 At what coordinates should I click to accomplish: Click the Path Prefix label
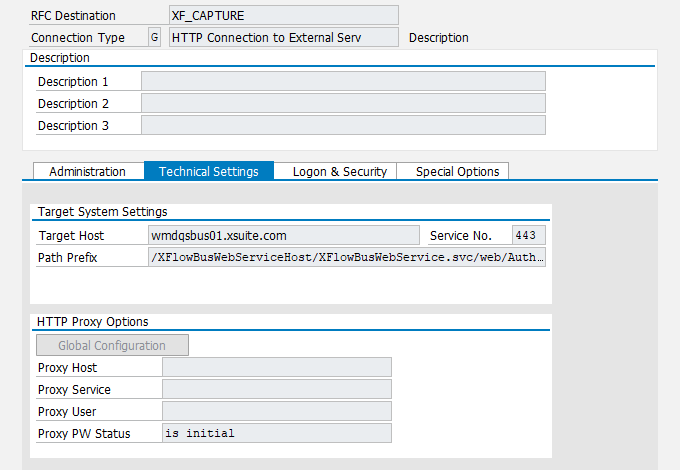tap(67, 258)
